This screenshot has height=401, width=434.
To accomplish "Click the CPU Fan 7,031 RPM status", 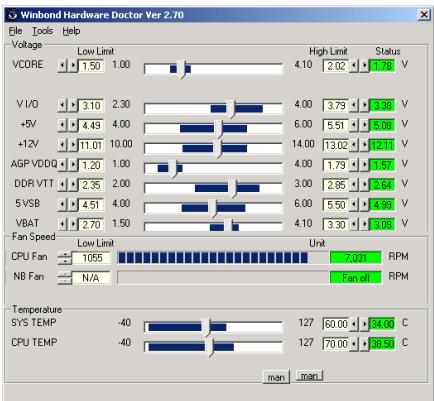I will pos(356,258).
